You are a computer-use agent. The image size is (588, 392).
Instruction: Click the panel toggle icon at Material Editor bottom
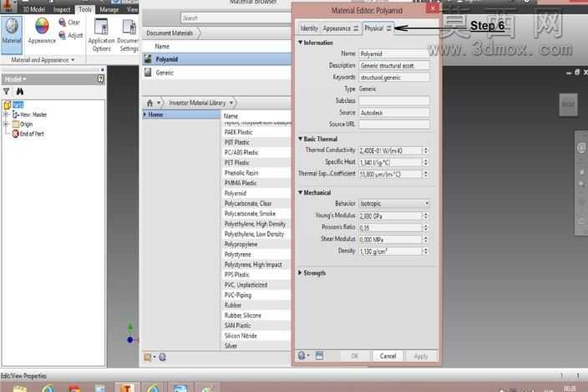(x=319, y=355)
